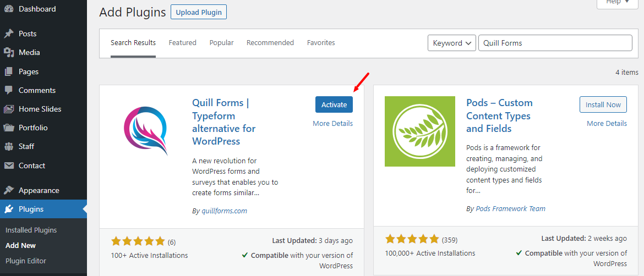Image resolution: width=644 pixels, height=276 pixels.
Task: Click the plugin search input field
Action: coord(555,43)
